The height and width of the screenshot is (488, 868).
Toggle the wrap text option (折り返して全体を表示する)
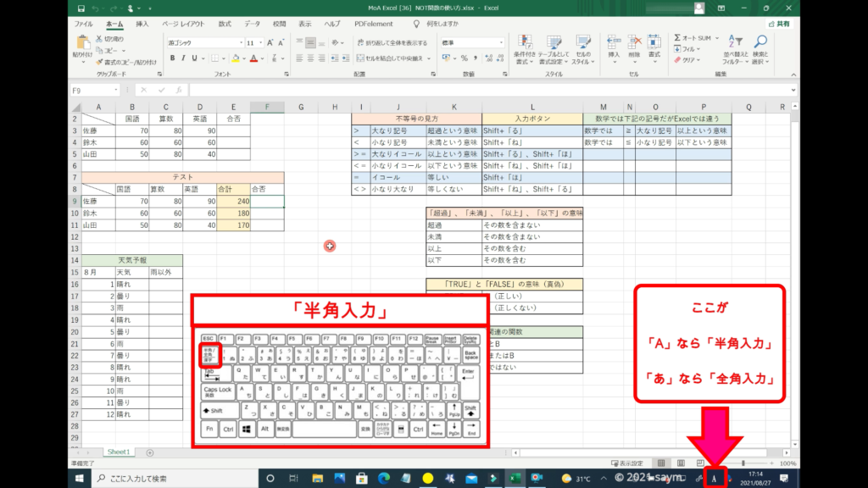(391, 42)
